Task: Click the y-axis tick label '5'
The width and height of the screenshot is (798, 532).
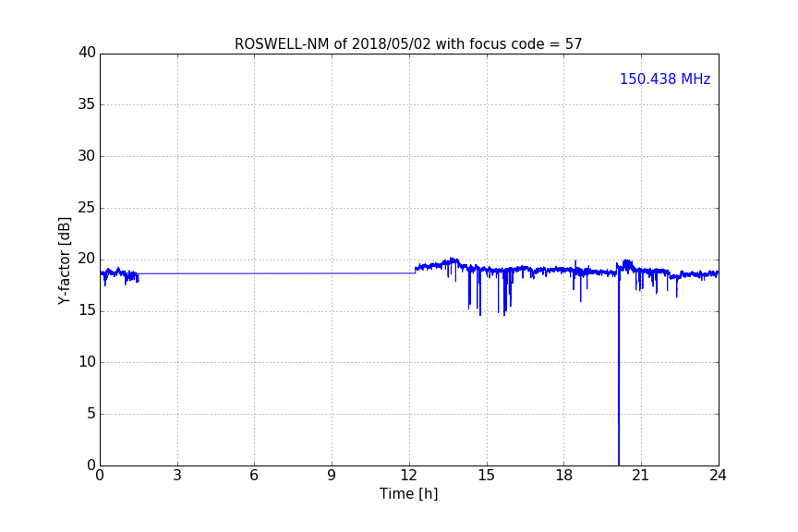Action: [91, 414]
